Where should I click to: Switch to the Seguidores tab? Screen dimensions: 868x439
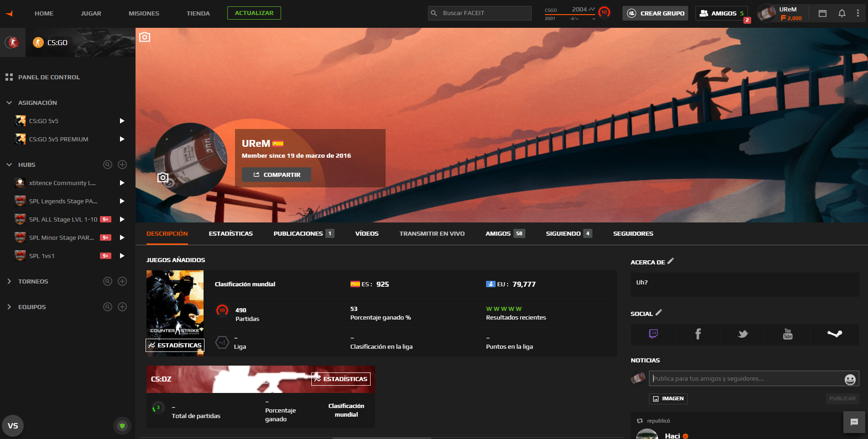(633, 233)
